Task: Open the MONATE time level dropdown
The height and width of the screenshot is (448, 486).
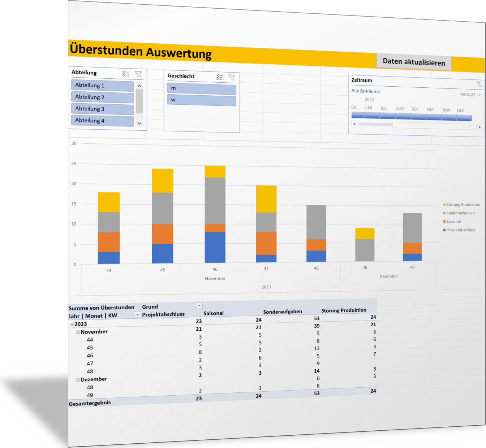Action: point(470,95)
